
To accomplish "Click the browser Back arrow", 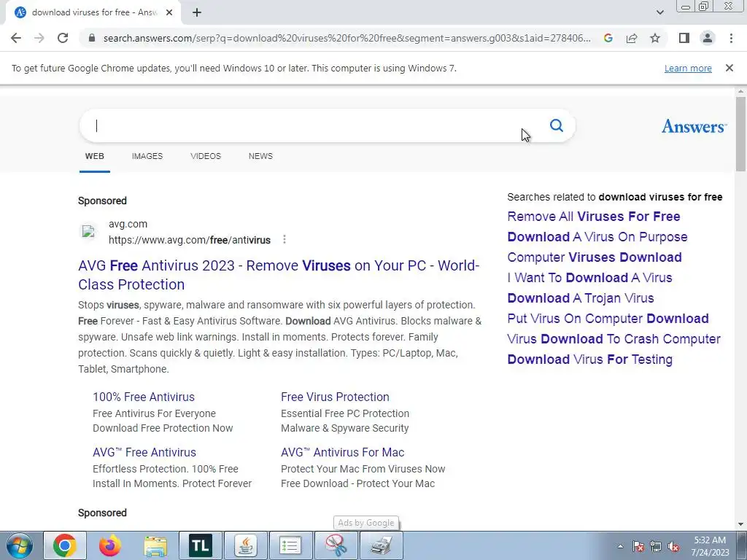I will [x=16, y=38].
